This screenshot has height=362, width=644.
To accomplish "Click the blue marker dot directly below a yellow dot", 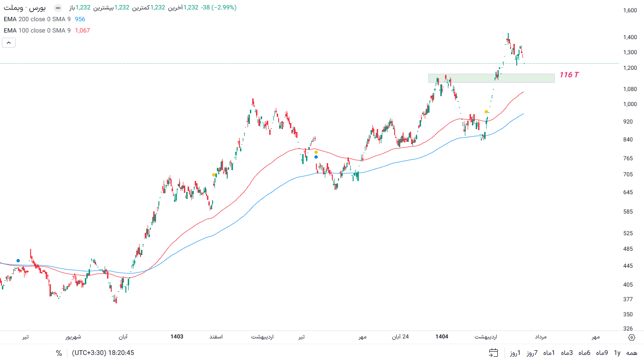I will [316, 157].
